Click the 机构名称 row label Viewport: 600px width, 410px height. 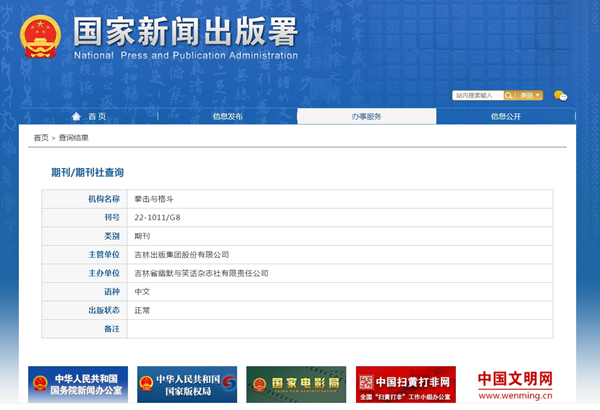click(x=104, y=199)
